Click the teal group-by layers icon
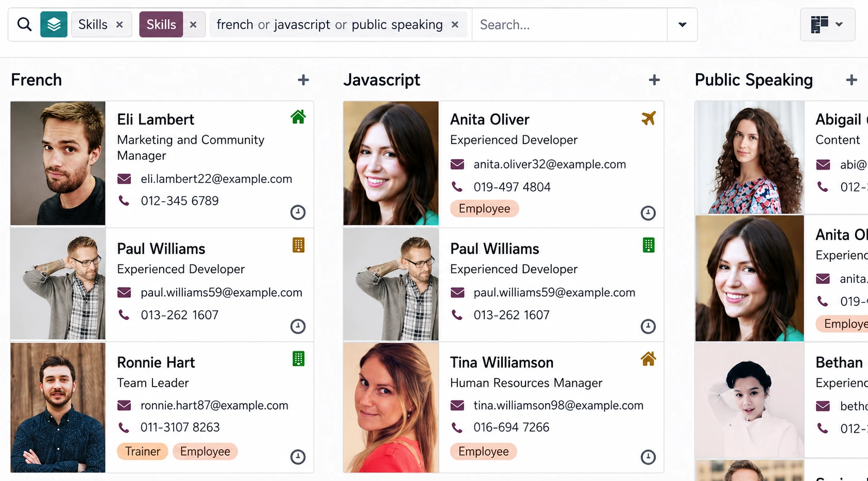The width and height of the screenshot is (868, 481). click(x=54, y=24)
